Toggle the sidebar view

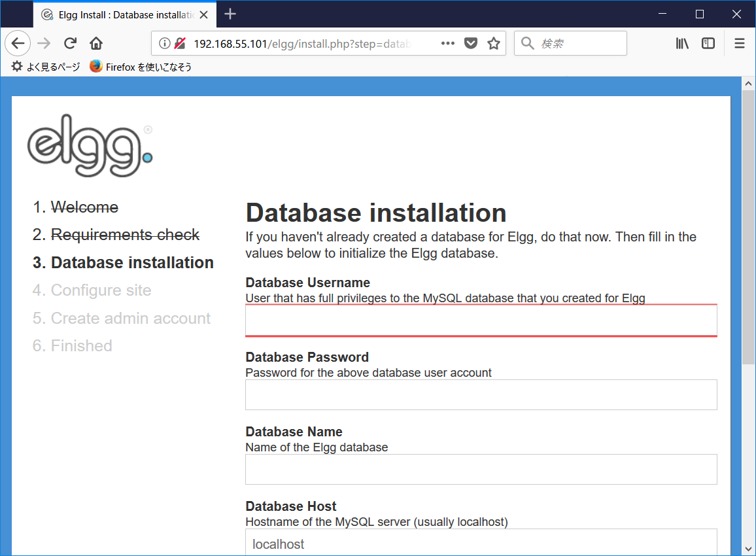tap(708, 43)
